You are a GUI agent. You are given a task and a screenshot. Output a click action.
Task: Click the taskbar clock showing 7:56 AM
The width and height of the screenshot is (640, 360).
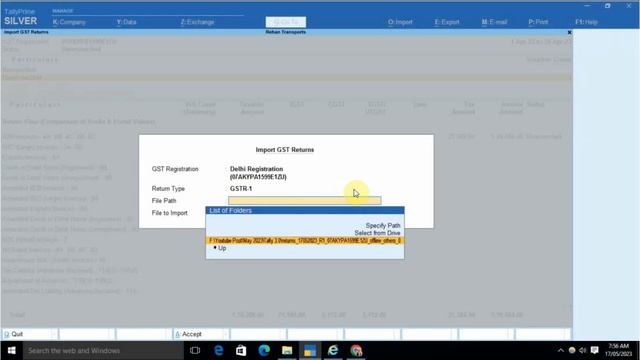click(x=618, y=350)
